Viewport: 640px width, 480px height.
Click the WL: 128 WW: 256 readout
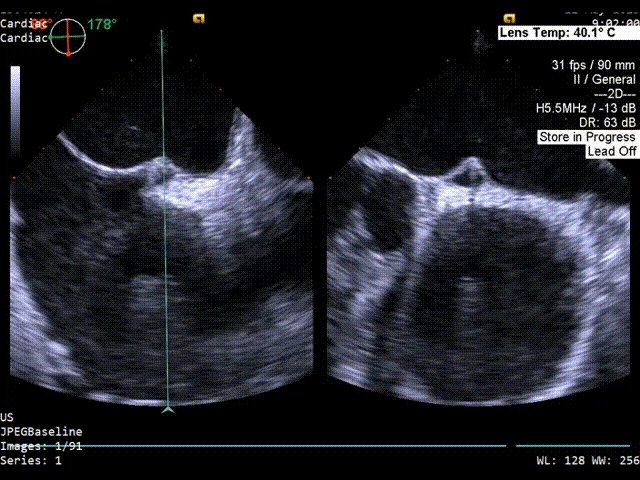tap(585, 461)
